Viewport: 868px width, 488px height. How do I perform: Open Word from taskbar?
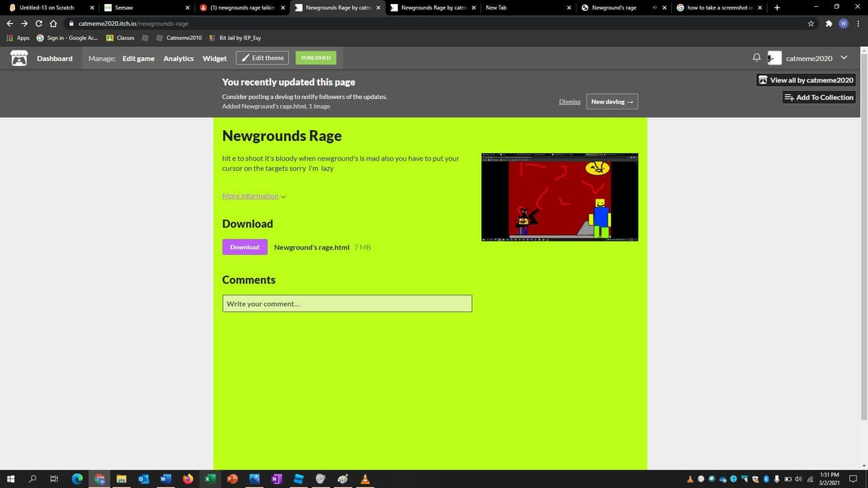coord(165,479)
